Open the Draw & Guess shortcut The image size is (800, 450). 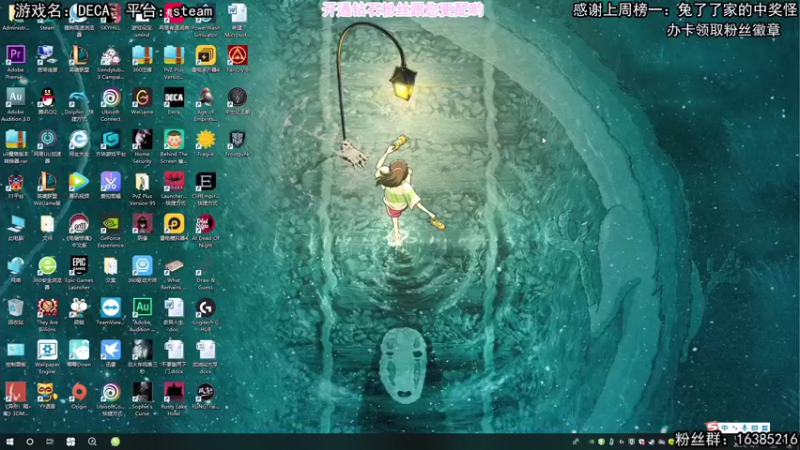click(x=206, y=273)
